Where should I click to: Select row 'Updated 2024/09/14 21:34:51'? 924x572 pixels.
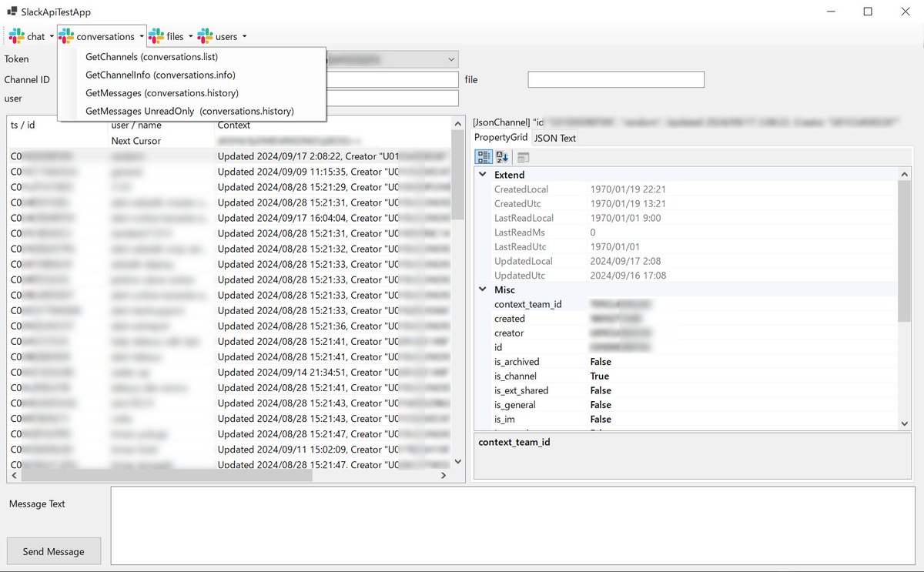229,372
